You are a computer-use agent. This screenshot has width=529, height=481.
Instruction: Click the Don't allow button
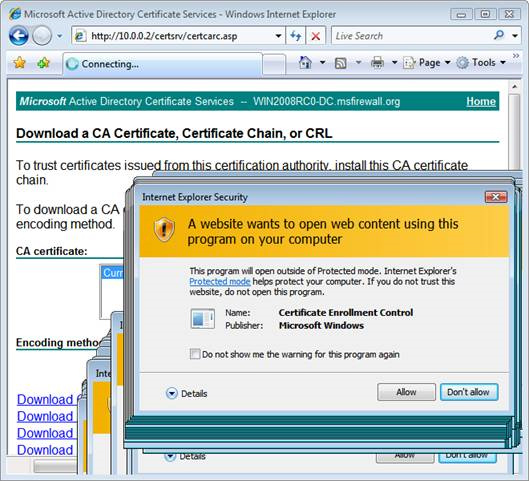point(469,392)
